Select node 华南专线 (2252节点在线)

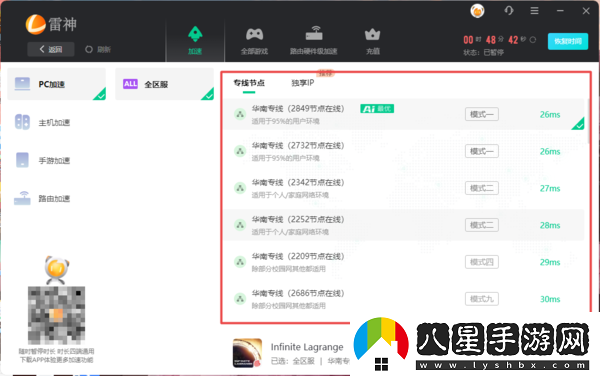pos(404,225)
